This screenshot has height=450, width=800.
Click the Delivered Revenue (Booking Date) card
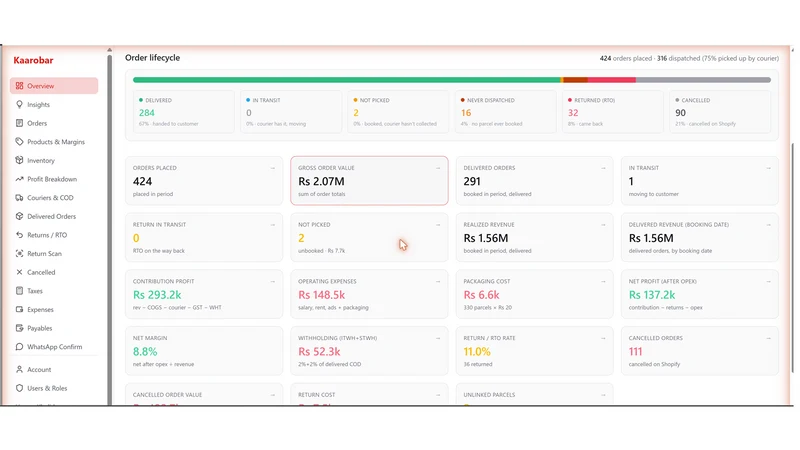coord(699,237)
